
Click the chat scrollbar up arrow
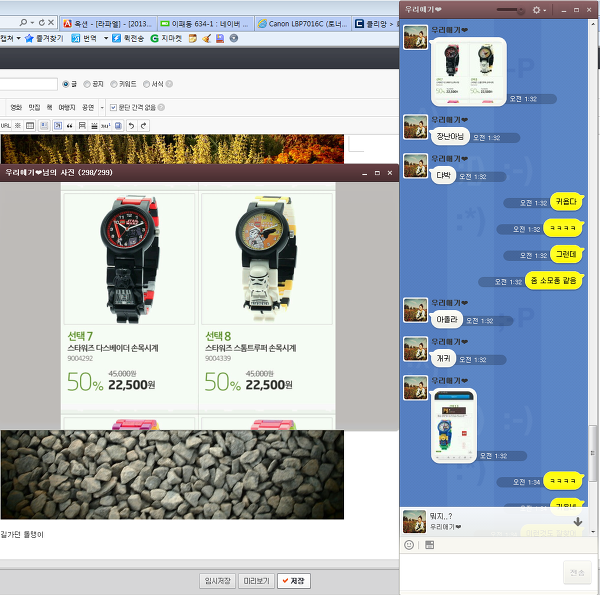593,24
